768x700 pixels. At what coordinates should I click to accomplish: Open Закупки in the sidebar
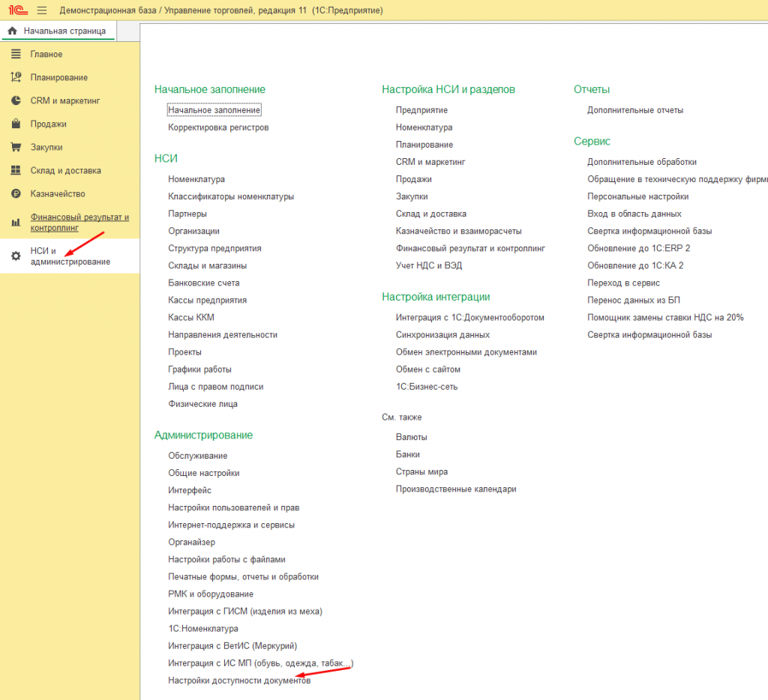pos(46,148)
